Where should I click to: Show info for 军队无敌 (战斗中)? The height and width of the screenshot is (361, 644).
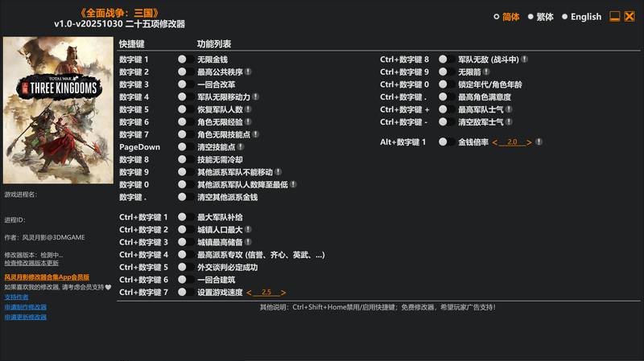[525, 59]
